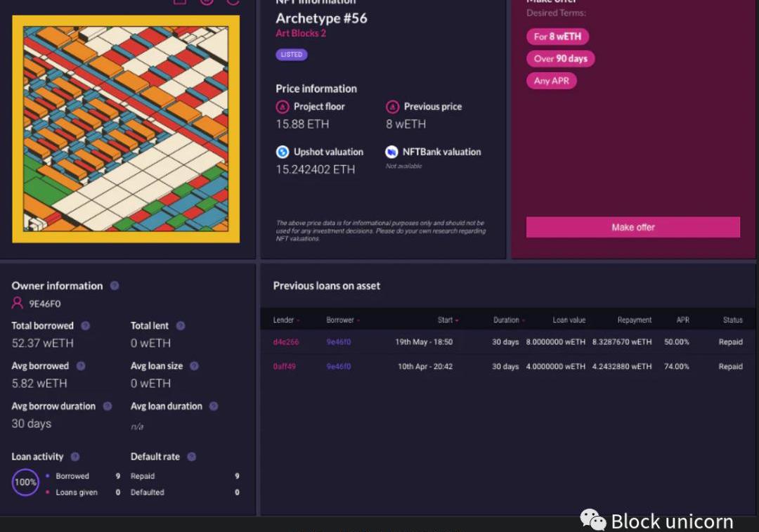759x532 pixels.
Task: Click the 8.0000000 wETH loan value cell
Action: (556, 342)
